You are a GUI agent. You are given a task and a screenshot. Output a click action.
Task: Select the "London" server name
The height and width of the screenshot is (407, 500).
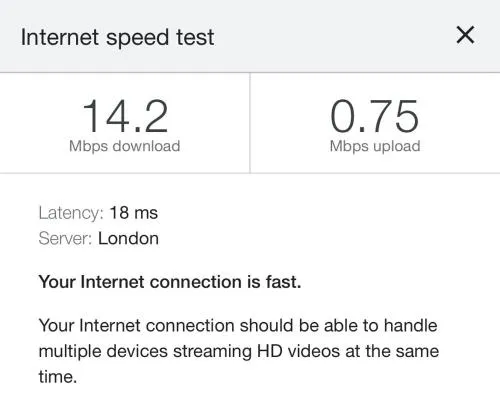tap(128, 239)
